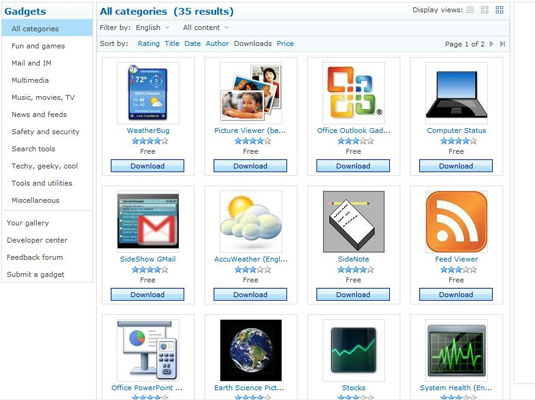Select Mail and IM category

click(31, 63)
